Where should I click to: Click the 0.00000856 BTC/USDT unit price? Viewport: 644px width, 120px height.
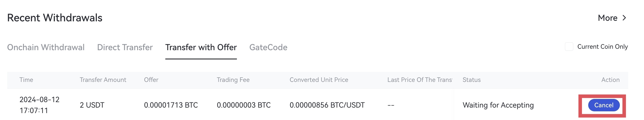327,105
